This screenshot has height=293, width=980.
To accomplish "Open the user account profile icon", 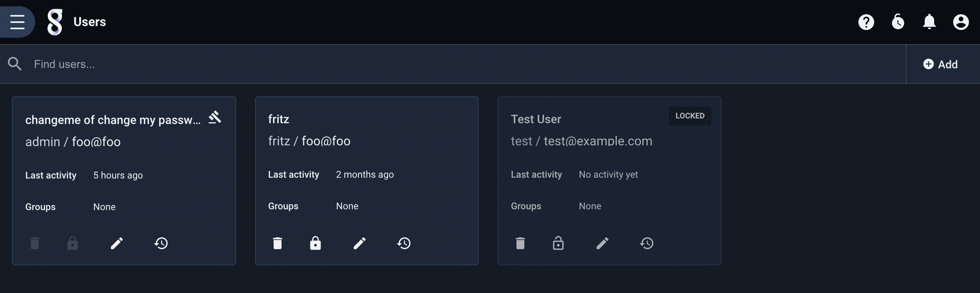I will [x=961, y=22].
